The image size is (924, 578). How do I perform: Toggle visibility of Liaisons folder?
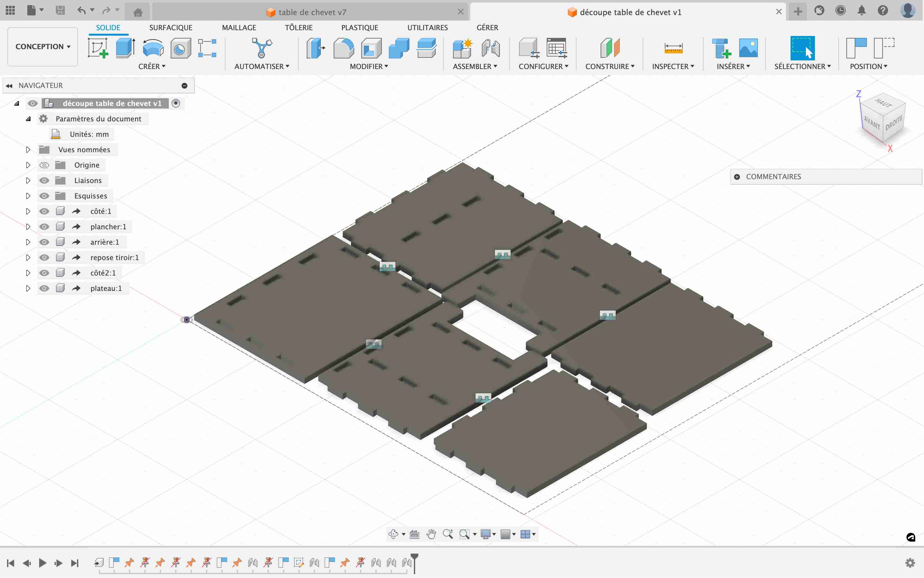(x=44, y=180)
